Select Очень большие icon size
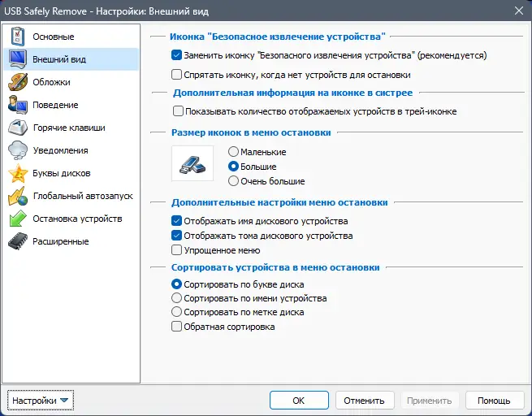This screenshot has height=416, width=532. (234, 181)
